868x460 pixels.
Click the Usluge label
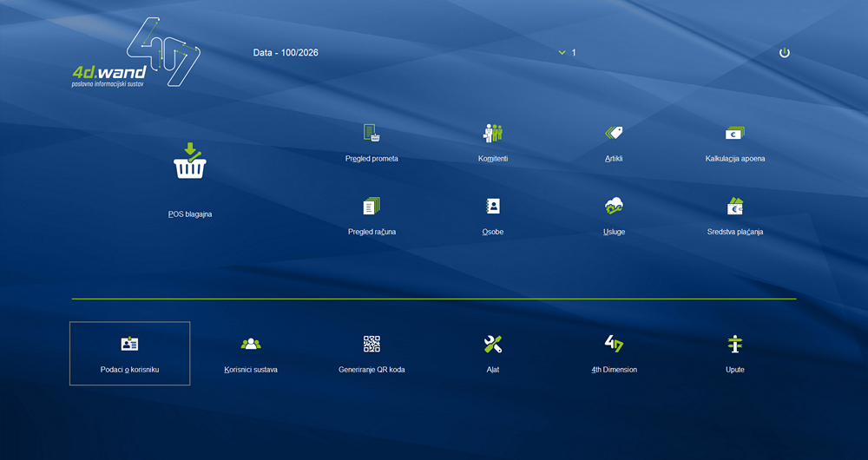click(x=614, y=232)
